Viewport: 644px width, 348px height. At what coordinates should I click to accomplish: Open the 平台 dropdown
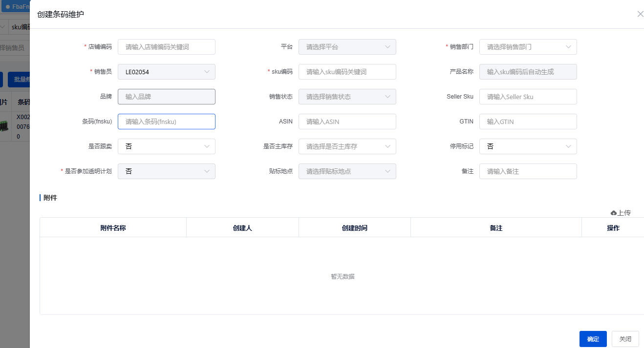[347, 47]
